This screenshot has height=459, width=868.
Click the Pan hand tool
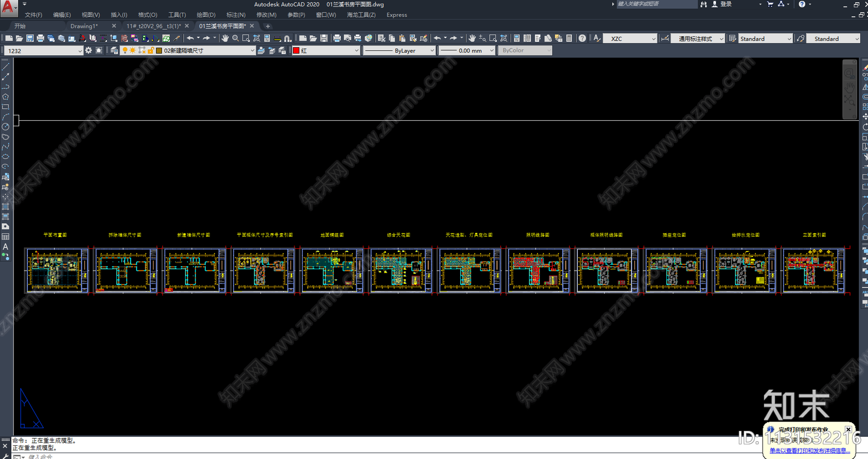(225, 38)
